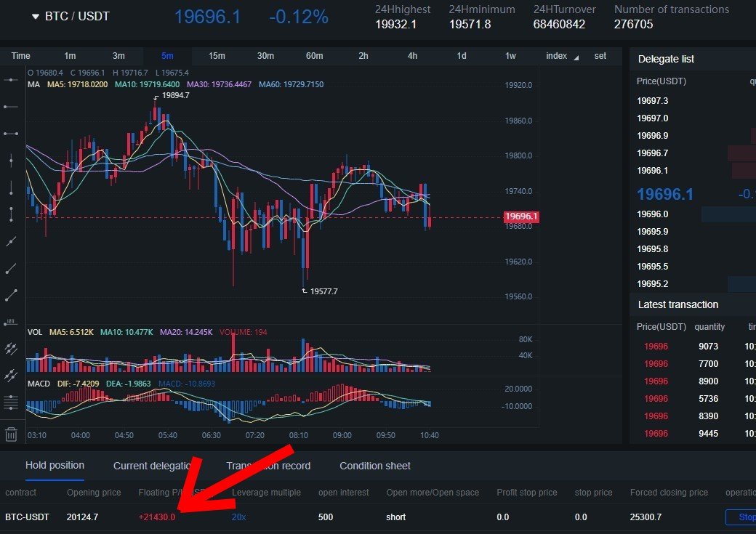The width and height of the screenshot is (756, 534).
Task: Select the horizontal ray drawing tool
Action: click(11, 106)
